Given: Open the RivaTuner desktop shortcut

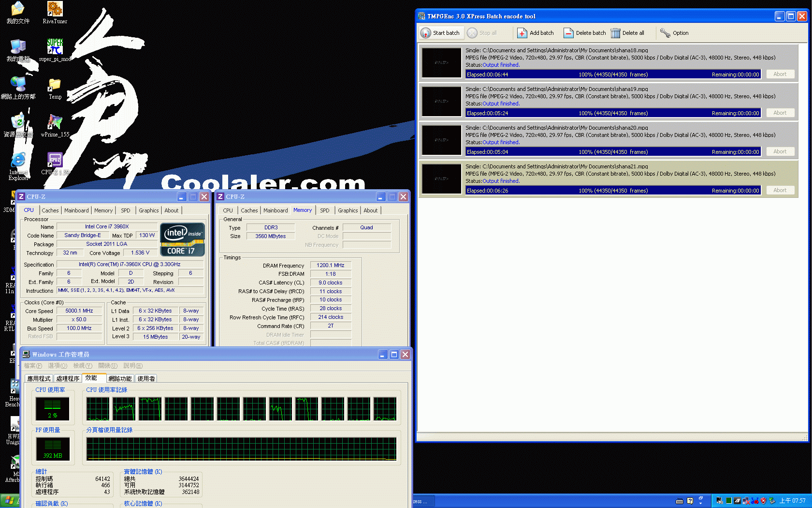Looking at the screenshot, I should tap(55, 12).
